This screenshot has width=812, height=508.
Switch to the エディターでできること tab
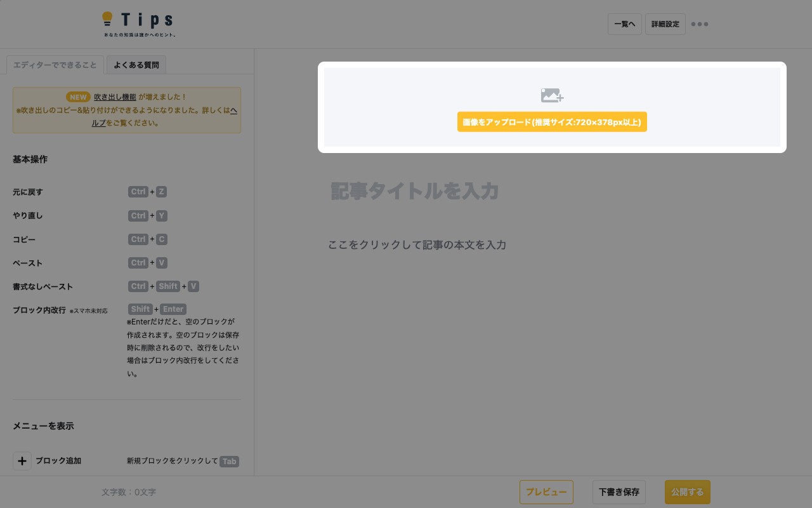[x=55, y=65]
